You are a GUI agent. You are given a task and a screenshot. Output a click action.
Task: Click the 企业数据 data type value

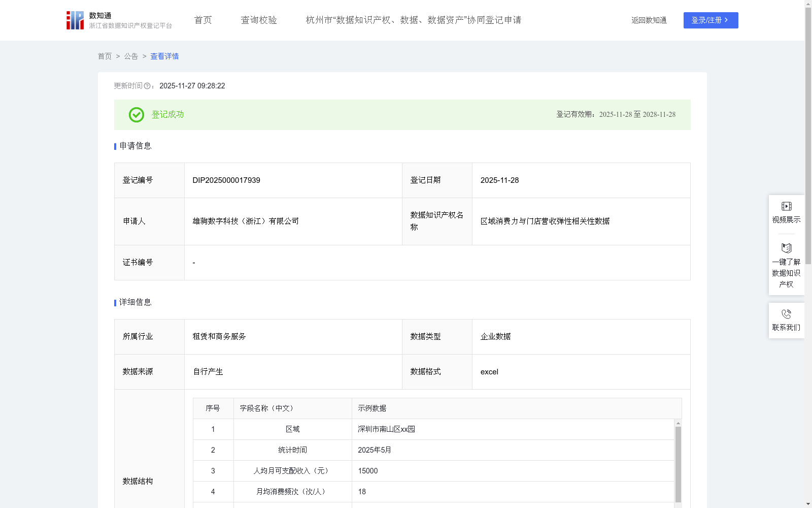click(495, 337)
